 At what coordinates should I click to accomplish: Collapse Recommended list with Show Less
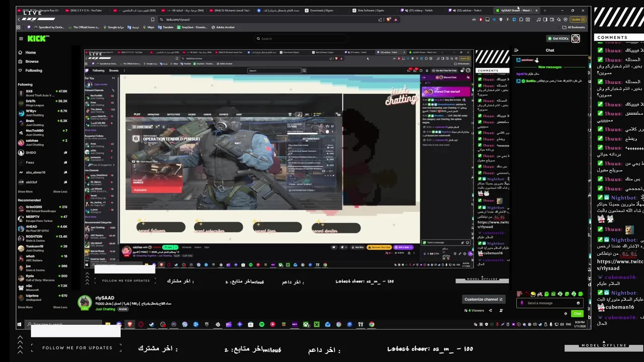[60, 307]
